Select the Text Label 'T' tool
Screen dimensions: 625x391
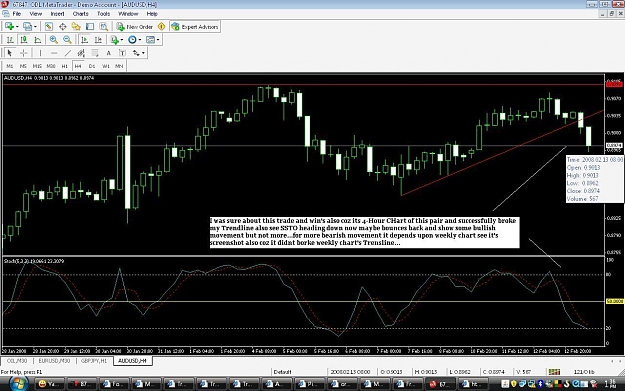pyautogui.click(x=122, y=53)
